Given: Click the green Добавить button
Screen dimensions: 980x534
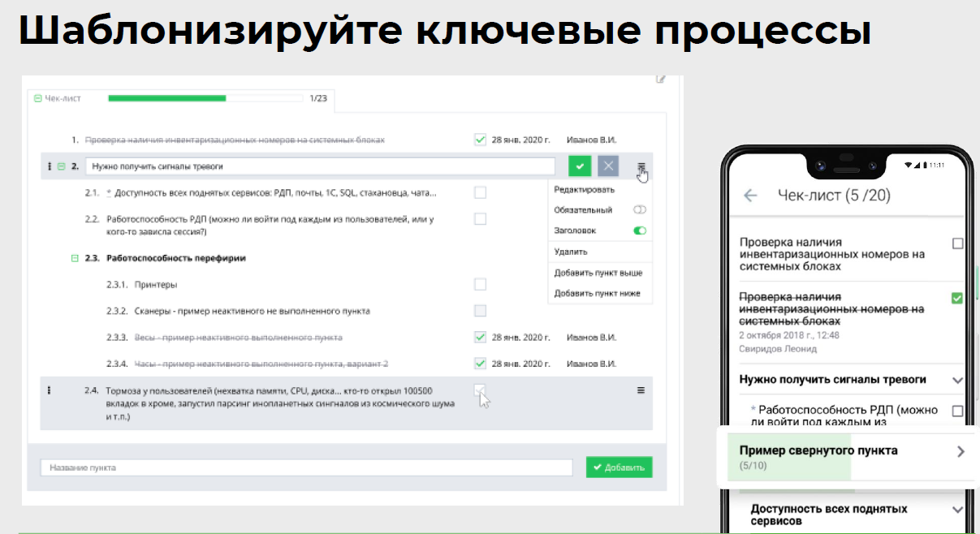Looking at the screenshot, I should point(619,467).
